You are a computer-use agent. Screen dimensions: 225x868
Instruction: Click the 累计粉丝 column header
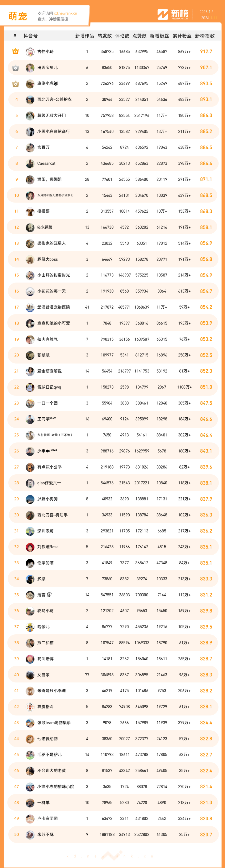(182, 36)
